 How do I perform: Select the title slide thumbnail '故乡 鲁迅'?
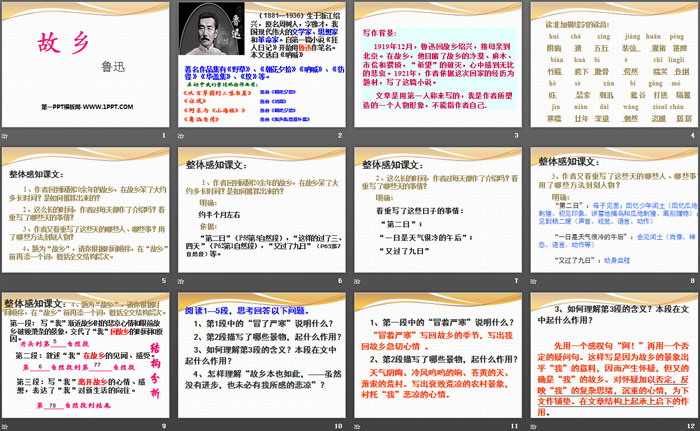85,65
